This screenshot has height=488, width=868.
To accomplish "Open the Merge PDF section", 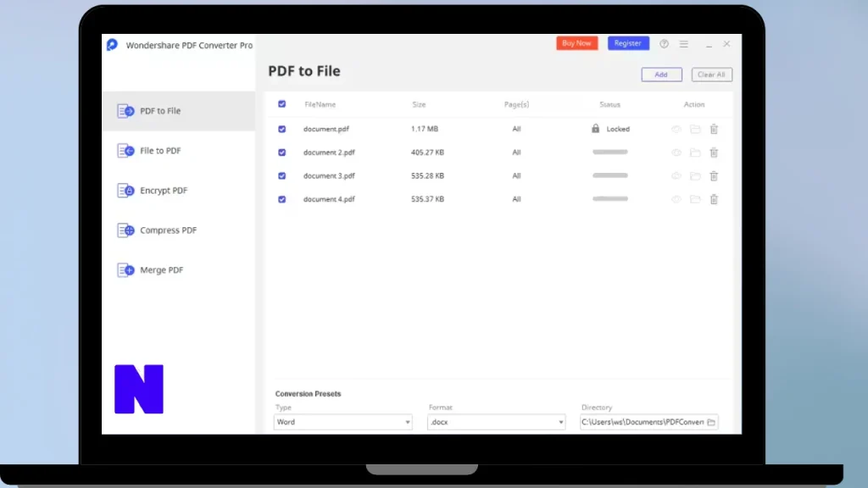I will pyautogui.click(x=179, y=270).
